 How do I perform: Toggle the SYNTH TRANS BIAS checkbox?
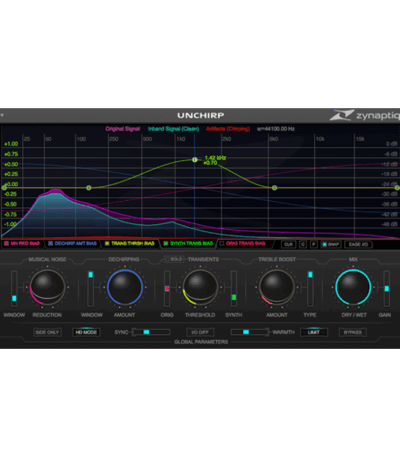coord(166,244)
